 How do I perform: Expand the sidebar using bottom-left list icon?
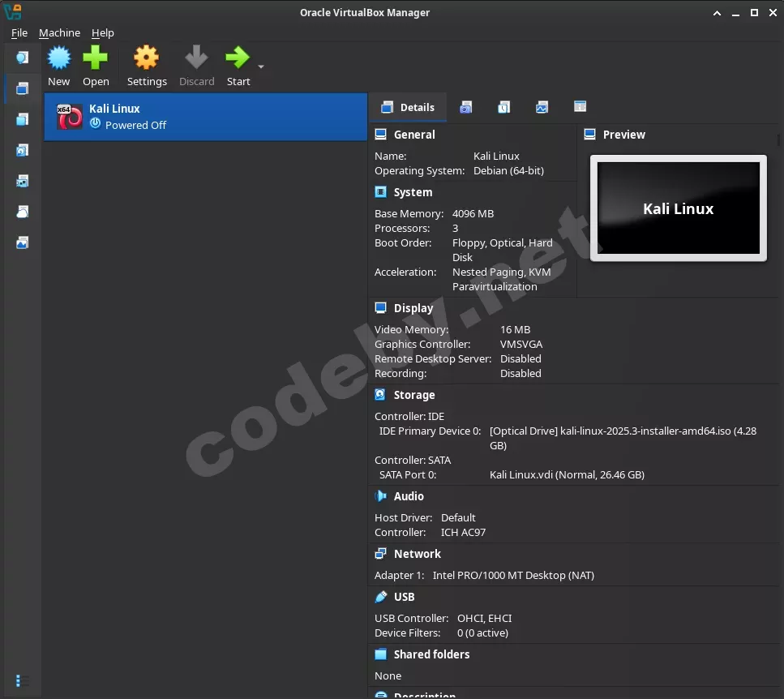(x=22, y=680)
